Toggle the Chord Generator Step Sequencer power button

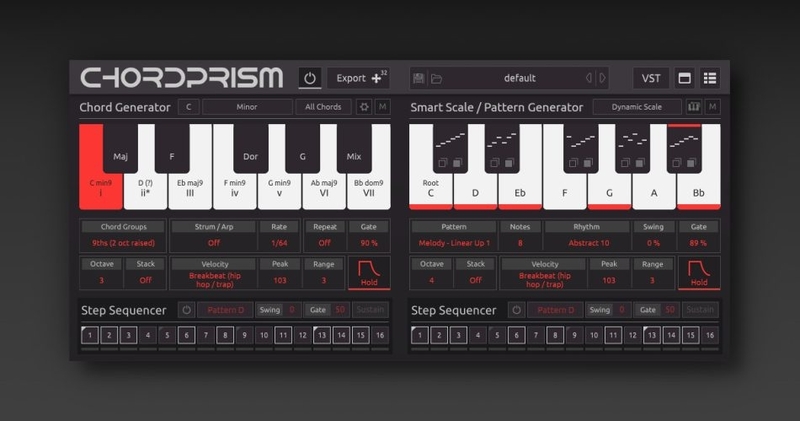[x=186, y=310]
